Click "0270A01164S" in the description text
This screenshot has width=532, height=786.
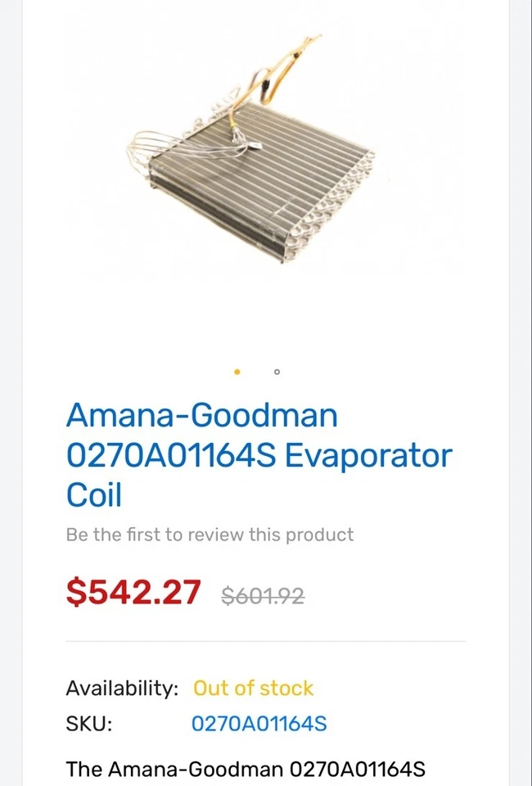(358, 770)
